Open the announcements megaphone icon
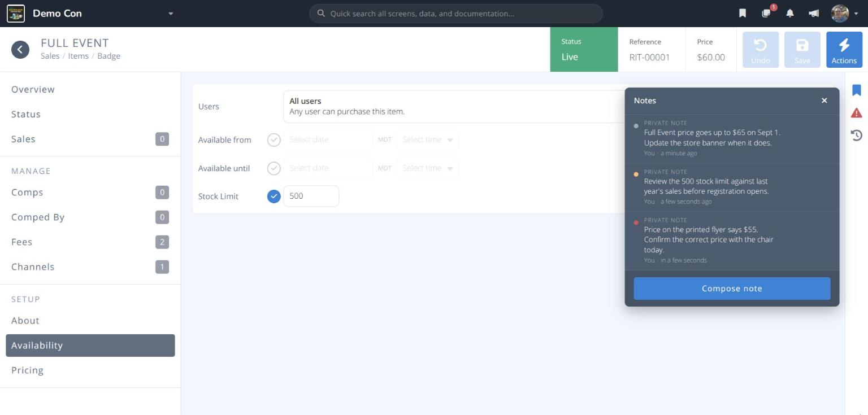 click(814, 14)
